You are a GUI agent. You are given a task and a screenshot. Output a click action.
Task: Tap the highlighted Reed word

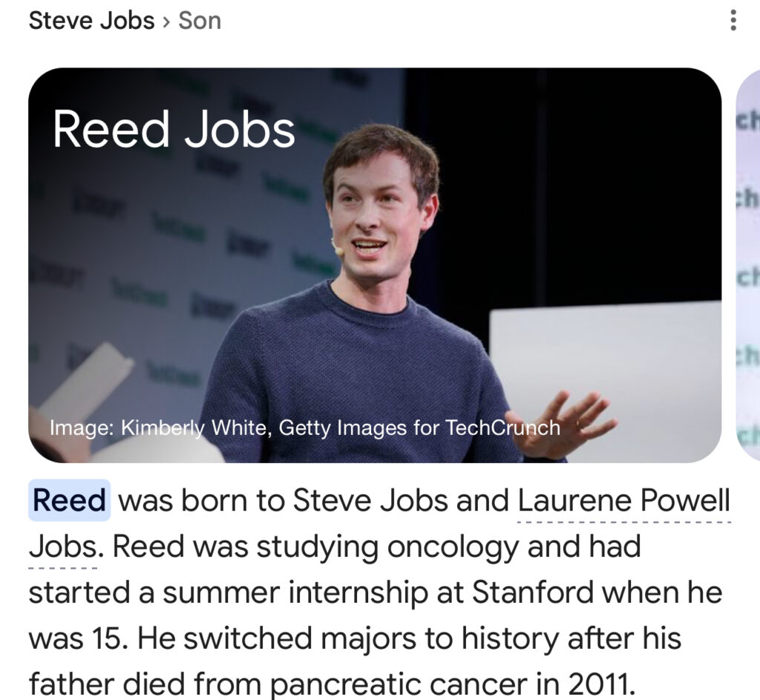(70, 500)
